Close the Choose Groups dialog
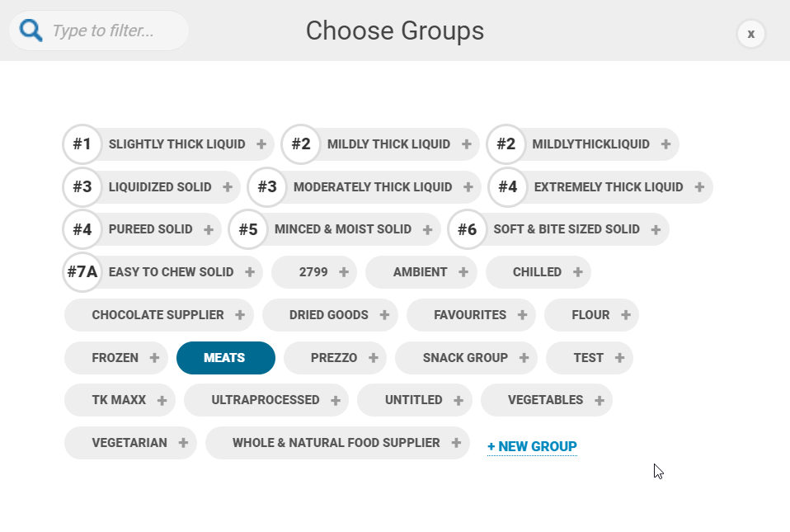 751,34
